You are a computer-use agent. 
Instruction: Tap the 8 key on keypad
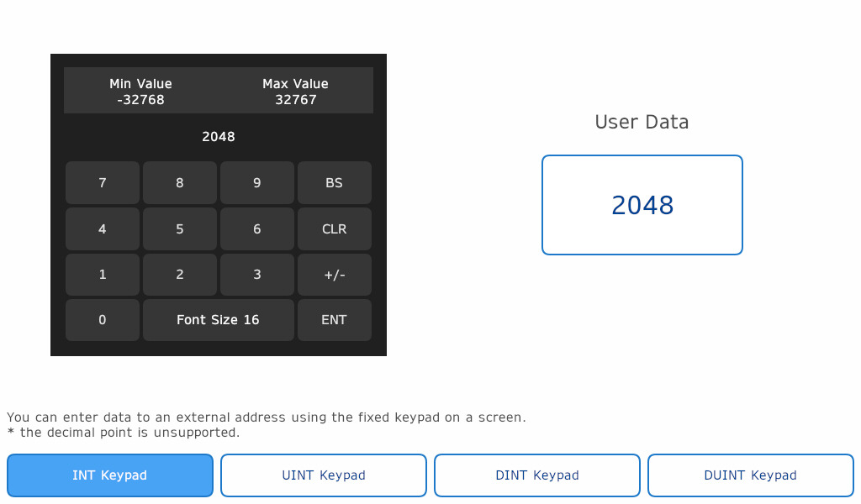click(x=180, y=182)
